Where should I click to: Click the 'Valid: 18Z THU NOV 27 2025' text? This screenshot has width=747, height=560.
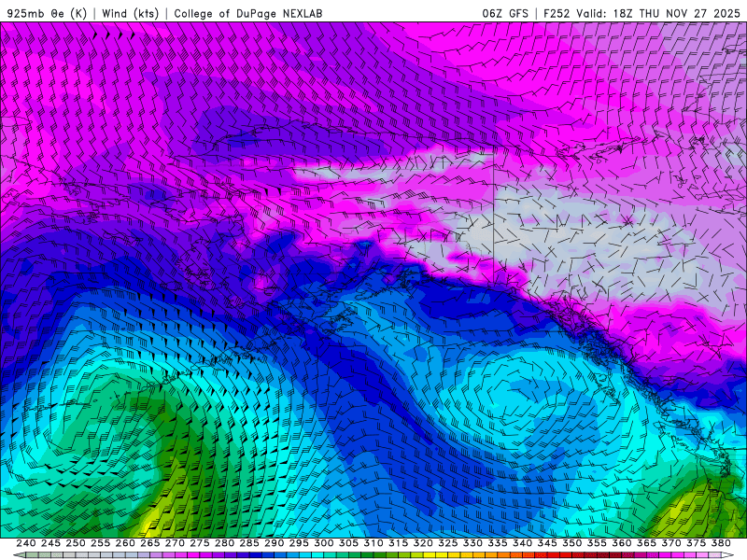click(658, 13)
